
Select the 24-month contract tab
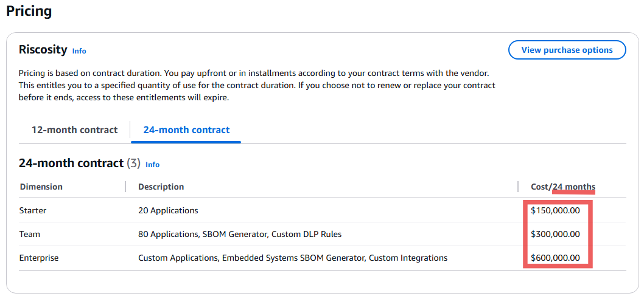pos(186,130)
